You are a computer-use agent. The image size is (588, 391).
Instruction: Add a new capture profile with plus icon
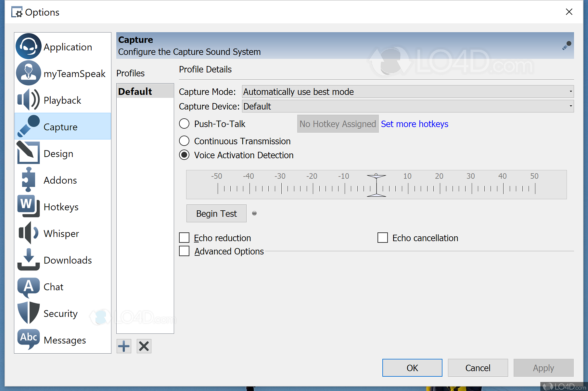pyautogui.click(x=124, y=346)
